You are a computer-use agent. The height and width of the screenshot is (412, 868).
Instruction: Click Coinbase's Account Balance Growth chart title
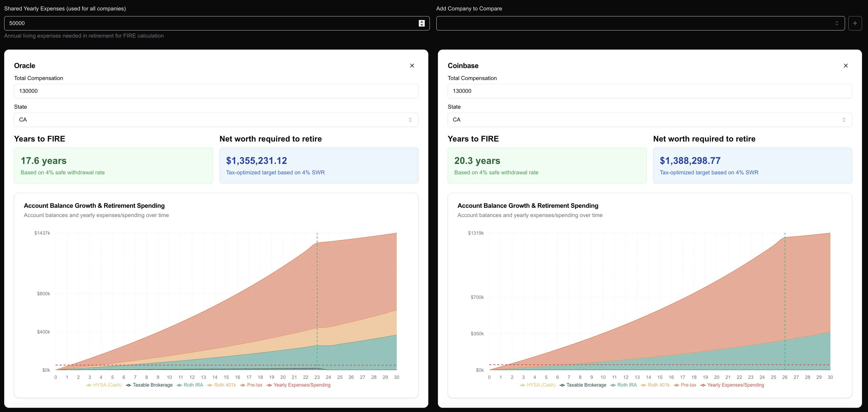(528, 206)
